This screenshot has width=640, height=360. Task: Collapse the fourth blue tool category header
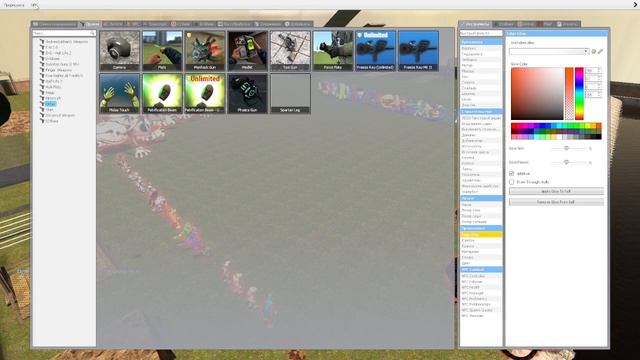point(481,228)
